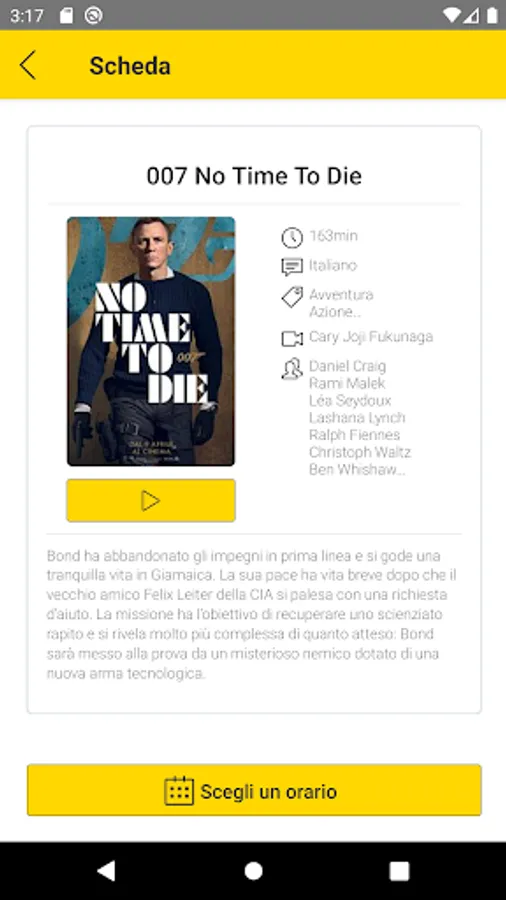Tap the clock duration icon

point(292,237)
